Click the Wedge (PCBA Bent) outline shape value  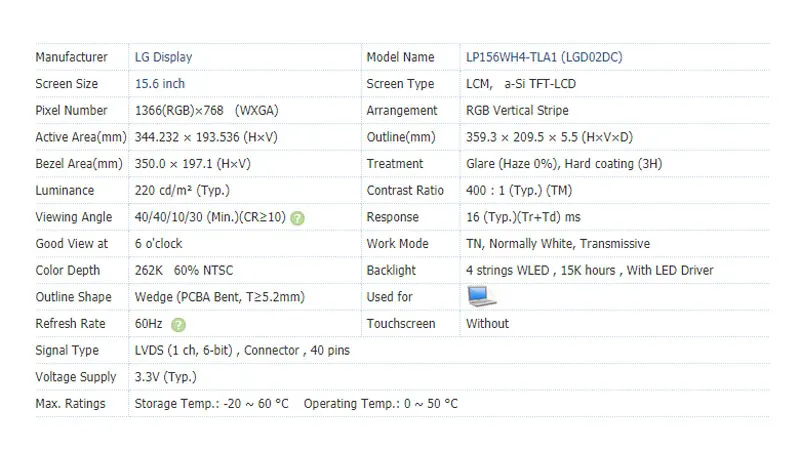(219, 297)
